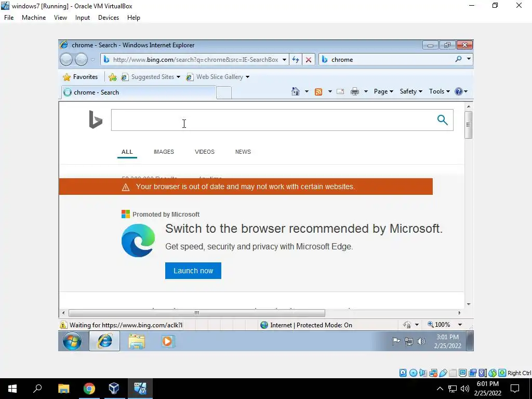
Task: Open VirtualBox cube icon on host taskbar
Action: 114,388
